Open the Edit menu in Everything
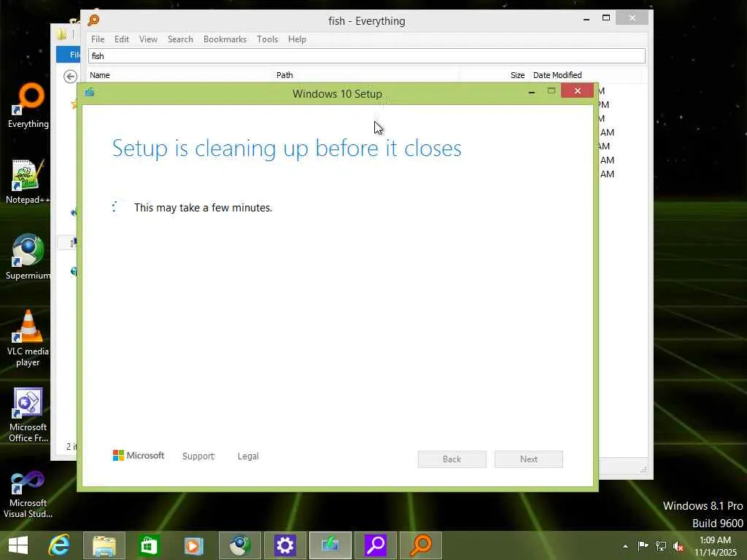Viewport: 747px width, 560px height. [122, 39]
